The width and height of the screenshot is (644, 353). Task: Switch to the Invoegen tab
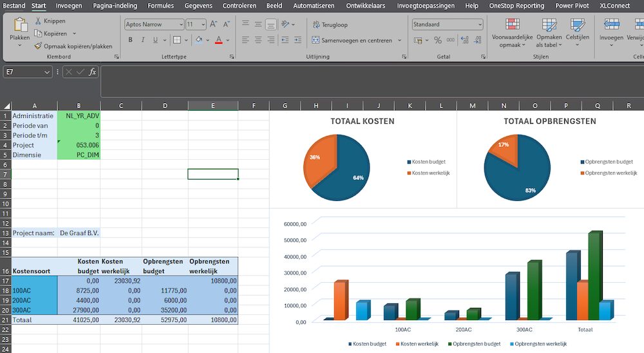tap(69, 5)
